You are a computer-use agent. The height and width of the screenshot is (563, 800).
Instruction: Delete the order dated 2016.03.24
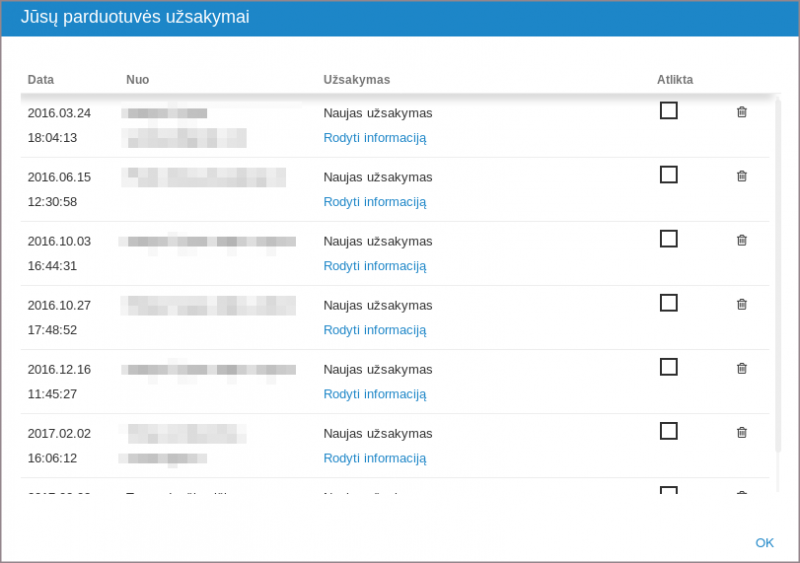point(741,112)
